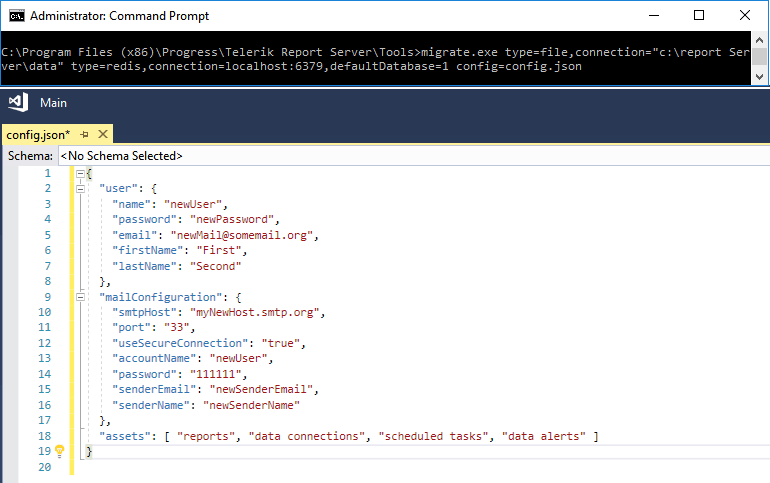Click the command prompt scrollbar thumb
This screenshot has width=770, height=483.
pos(760,56)
